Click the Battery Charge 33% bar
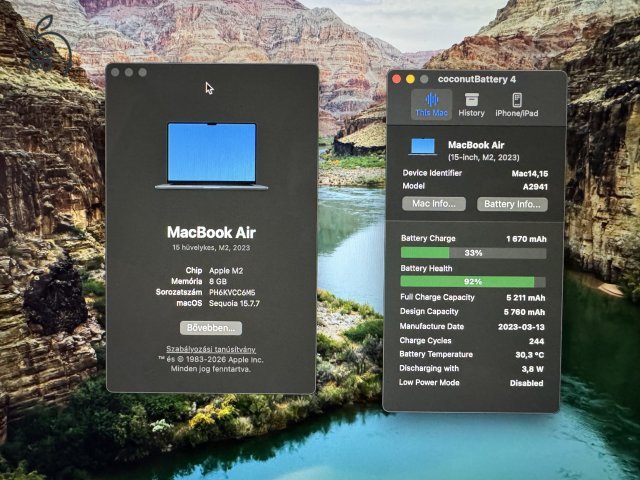Screen dimensions: 640x480 point(473,253)
